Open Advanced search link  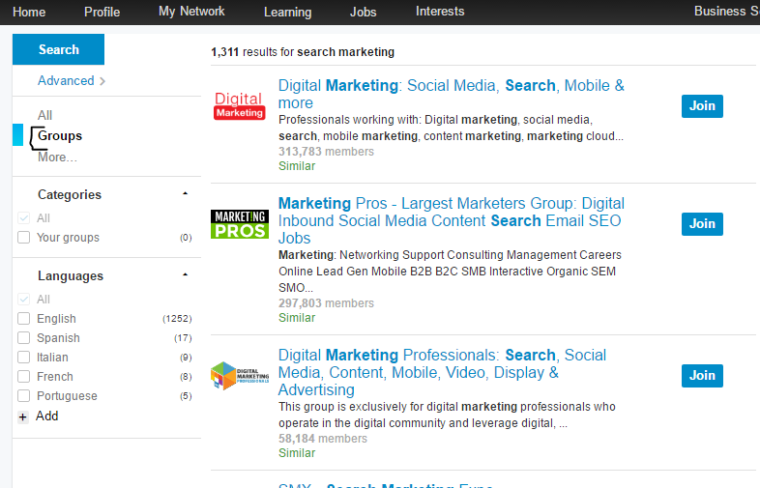(x=66, y=80)
